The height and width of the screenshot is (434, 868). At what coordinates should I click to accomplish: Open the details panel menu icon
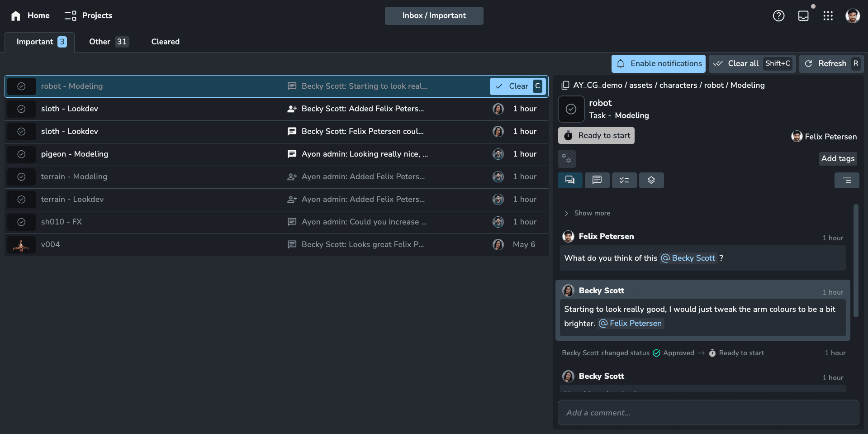[847, 180]
